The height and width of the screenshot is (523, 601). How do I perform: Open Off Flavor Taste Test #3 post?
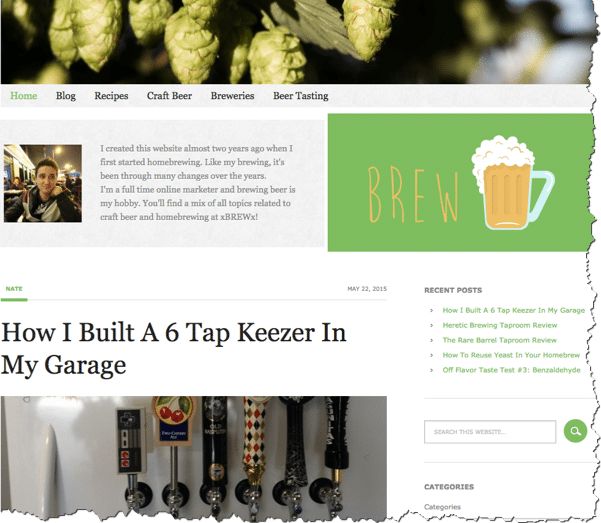tap(511, 370)
